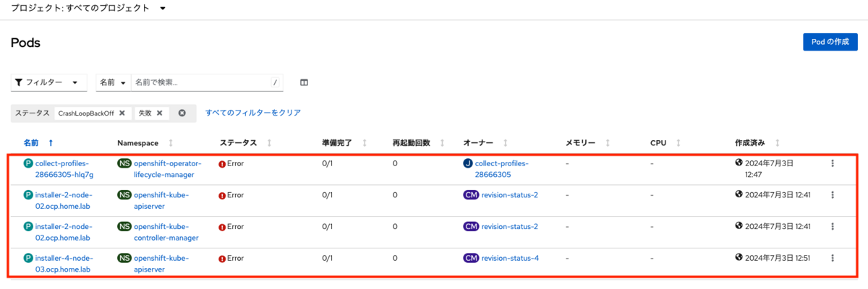Screen dimensions: 868x289
Task: Open revision-status-2 owner in kube-controller-manager row
Action: [510, 226]
